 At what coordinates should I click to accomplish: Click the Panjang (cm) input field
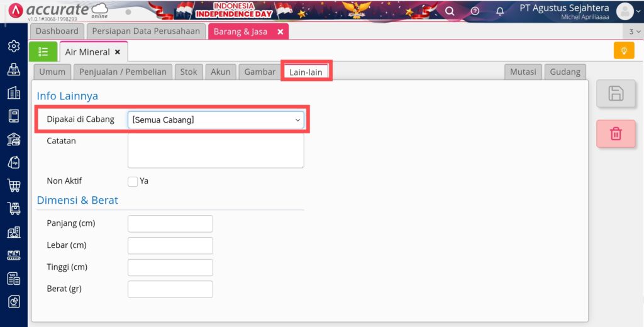click(x=170, y=223)
